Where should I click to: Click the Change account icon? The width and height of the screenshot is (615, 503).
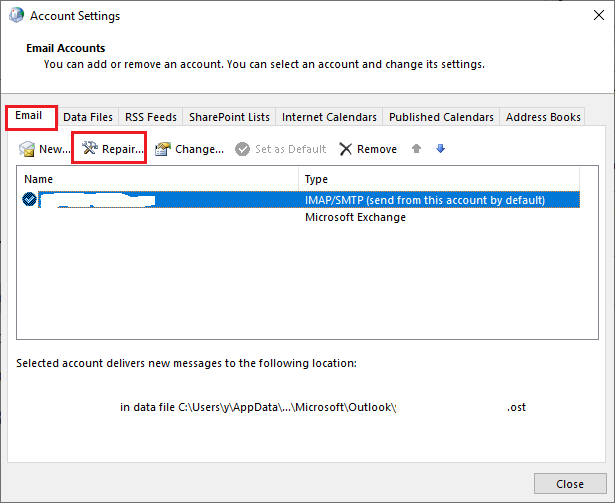tap(163, 149)
